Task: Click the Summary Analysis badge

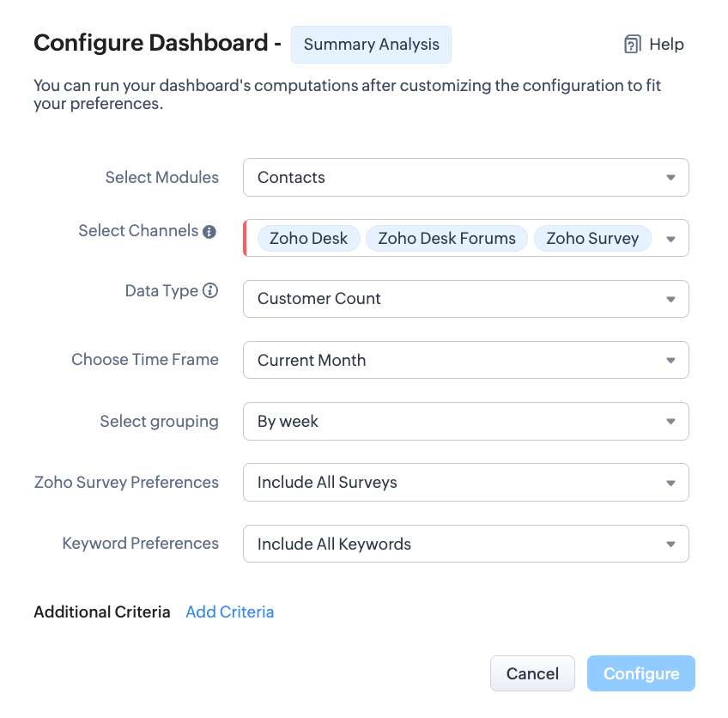Action: pos(371,45)
